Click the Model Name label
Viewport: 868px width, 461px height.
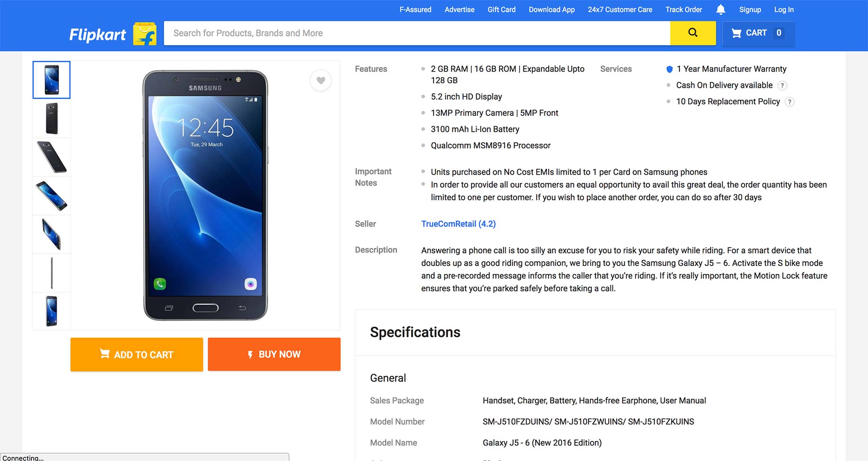(x=393, y=443)
